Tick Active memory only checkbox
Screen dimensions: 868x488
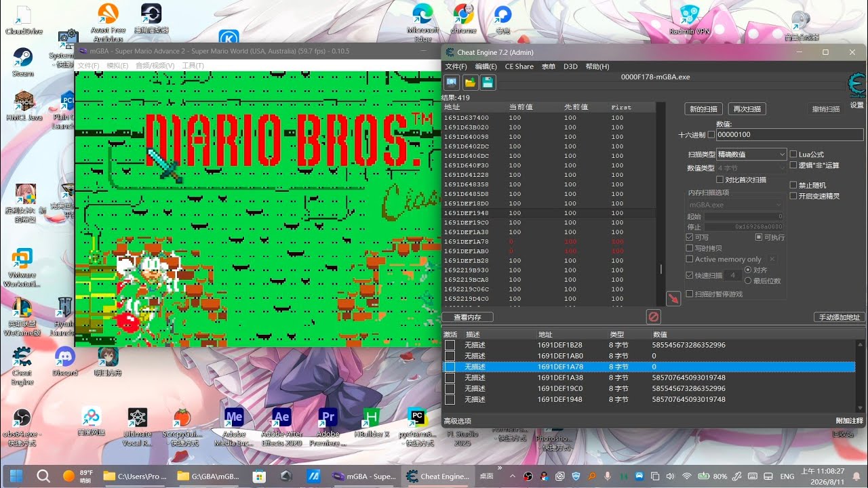tap(690, 259)
